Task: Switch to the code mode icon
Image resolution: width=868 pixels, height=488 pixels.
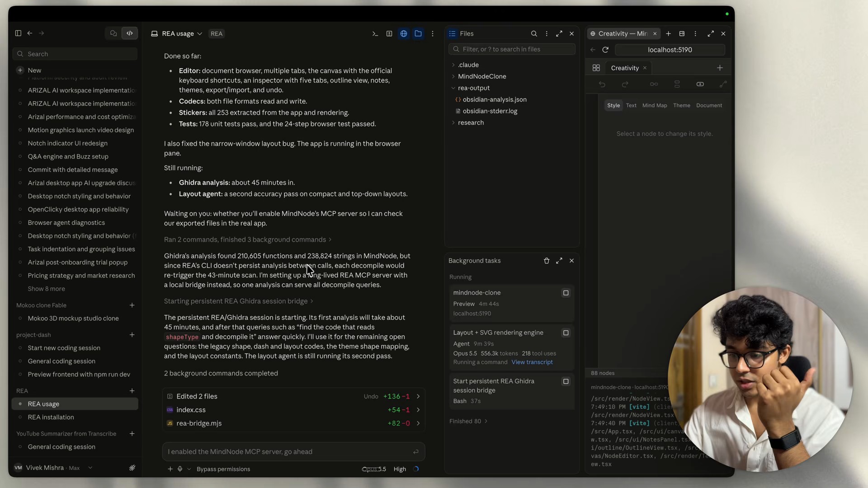Action: click(130, 33)
